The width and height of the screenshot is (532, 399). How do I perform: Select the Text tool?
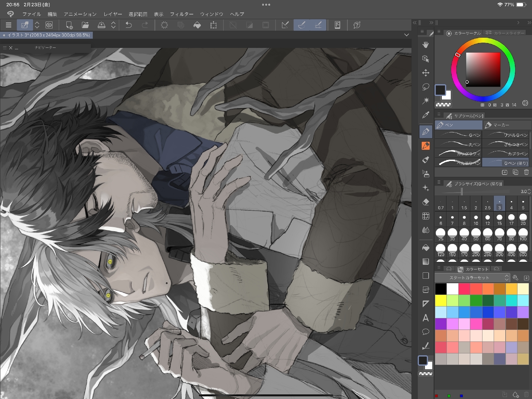click(426, 318)
